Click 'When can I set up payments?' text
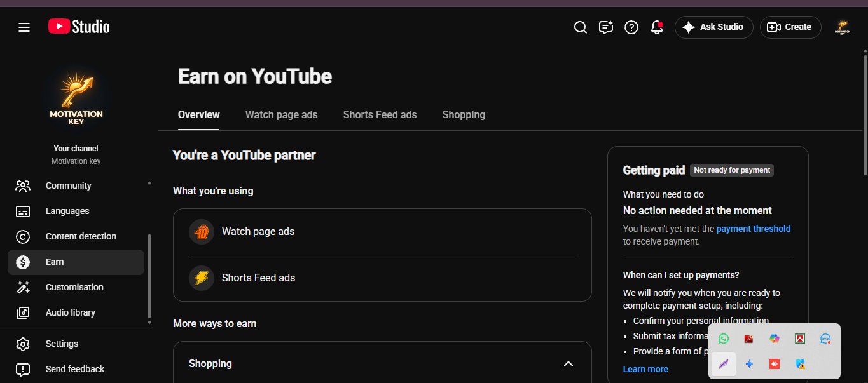The image size is (868, 383). tap(681, 276)
